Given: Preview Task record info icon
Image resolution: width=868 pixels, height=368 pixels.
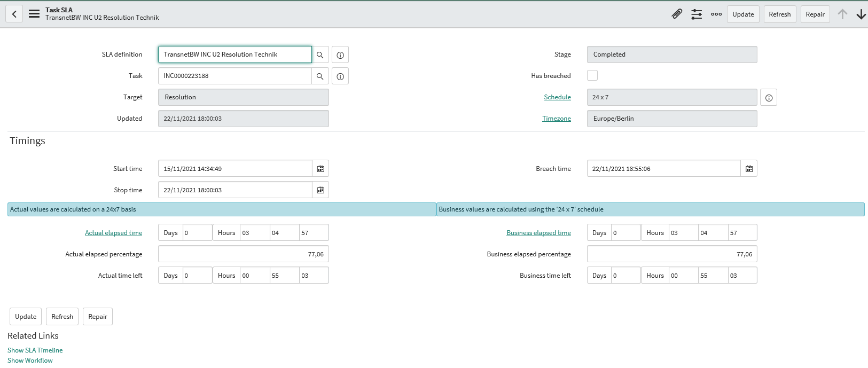Looking at the screenshot, I should tap(340, 76).
